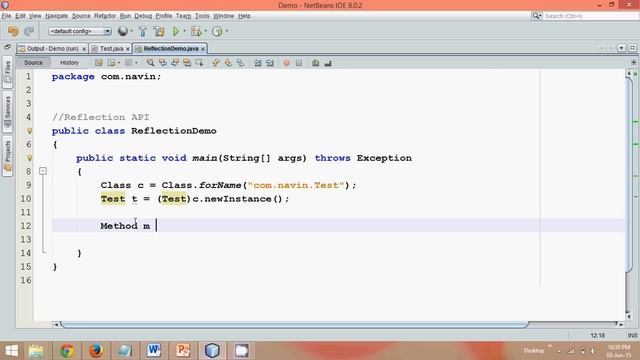Click the Redo icon in main toolbar
Screen dimensions: 640x360
point(29,31)
